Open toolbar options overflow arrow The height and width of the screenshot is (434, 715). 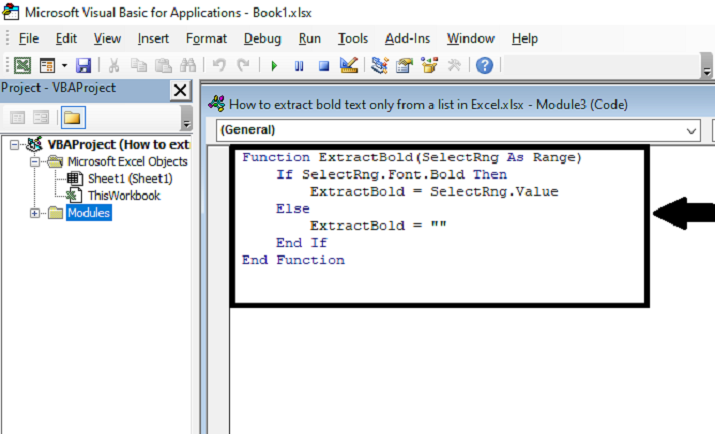click(707, 66)
